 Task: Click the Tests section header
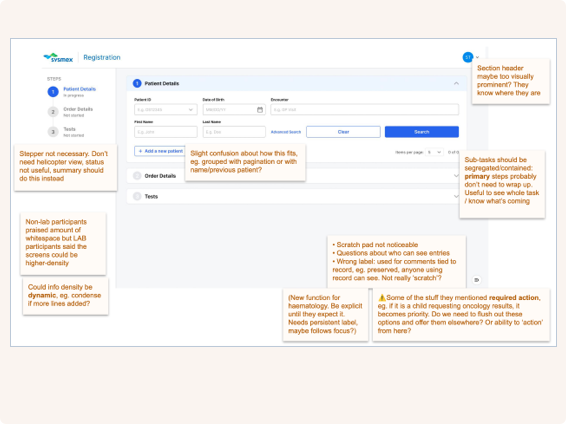(x=296, y=196)
